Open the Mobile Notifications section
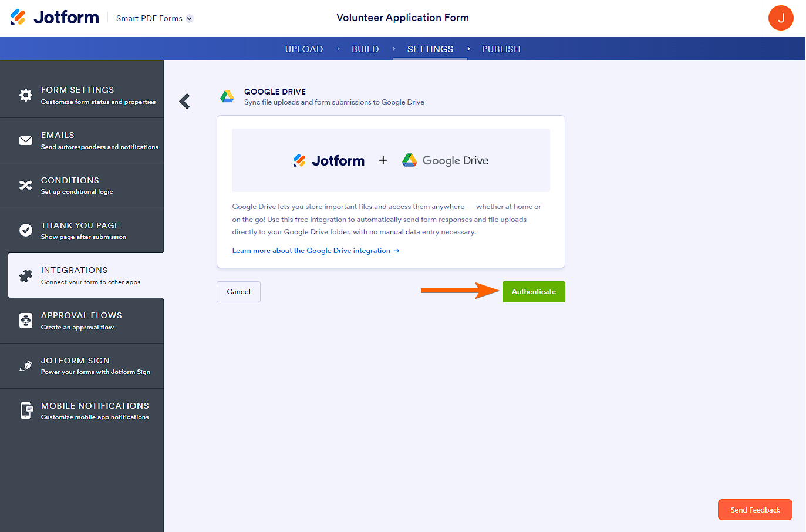 tap(82, 411)
